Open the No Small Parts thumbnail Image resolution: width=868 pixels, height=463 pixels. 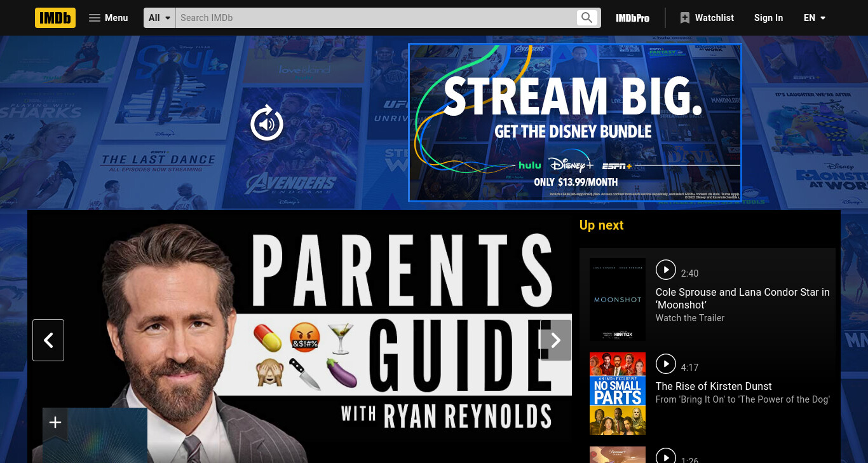click(618, 394)
